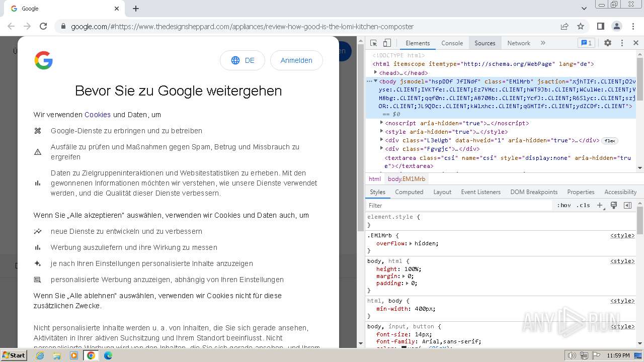Toggle the :hov element state panel
Screen dimensions: 644x362
click(x=564, y=205)
